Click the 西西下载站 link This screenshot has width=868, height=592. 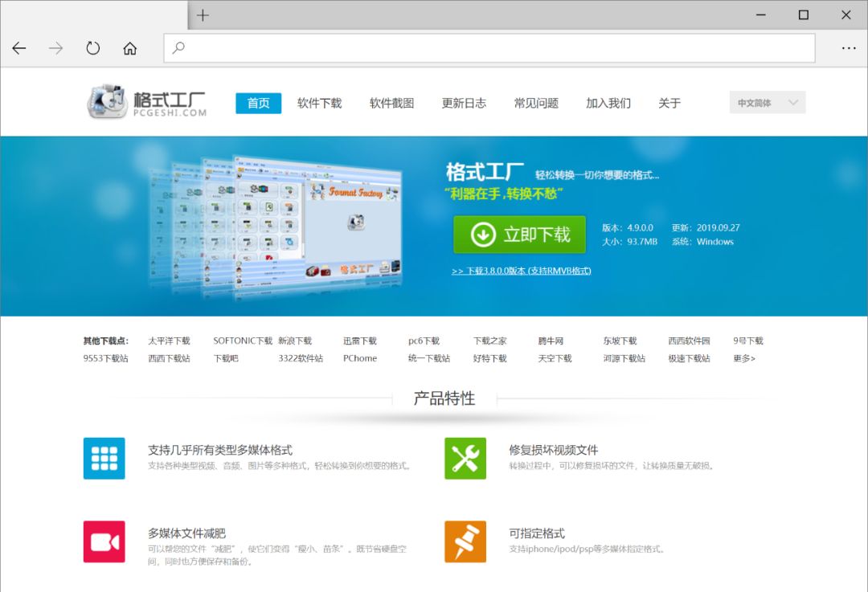pos(169,358)
